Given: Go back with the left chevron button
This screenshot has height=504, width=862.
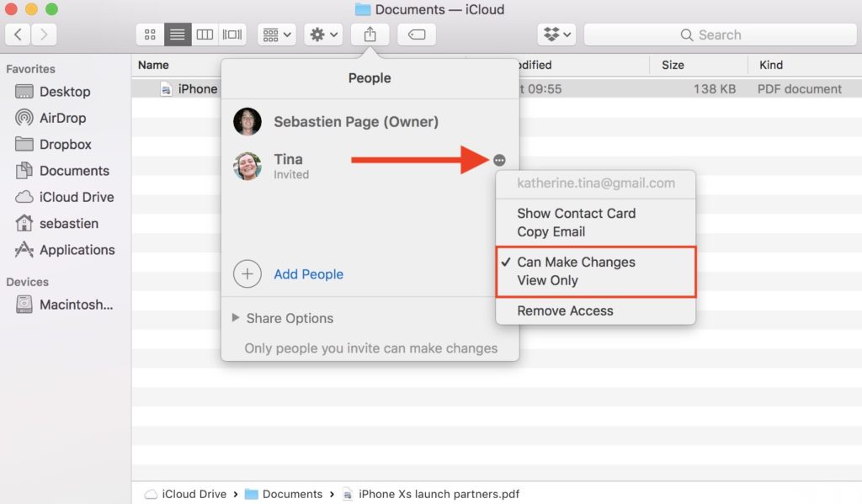Looking at the screenshot, I should pyautogui.click(x=18, y=34).
